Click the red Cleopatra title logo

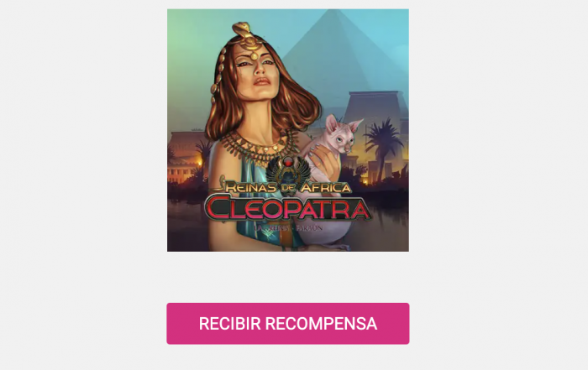(288, 209)
